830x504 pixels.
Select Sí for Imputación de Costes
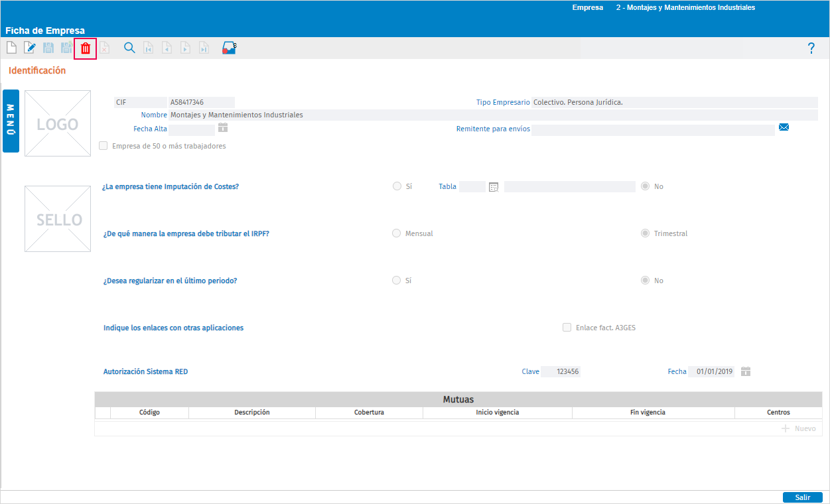[x=397, y=186]
